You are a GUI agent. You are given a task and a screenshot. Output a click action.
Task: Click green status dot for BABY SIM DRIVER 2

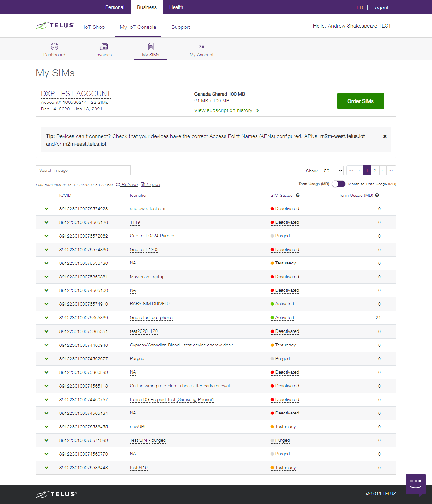(x=272, y=304)
